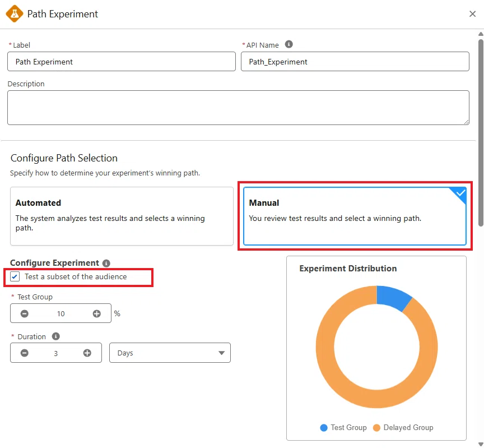The width and height of the screenshot is (484, 448).
Task: Click the Configure Path Selection heading
Action: (x=64, y=158)
